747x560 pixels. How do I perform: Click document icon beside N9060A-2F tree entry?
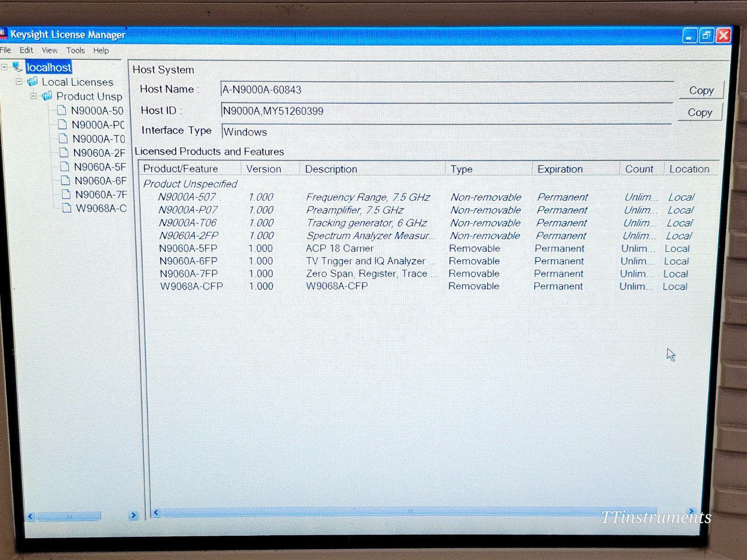(64, 153)
